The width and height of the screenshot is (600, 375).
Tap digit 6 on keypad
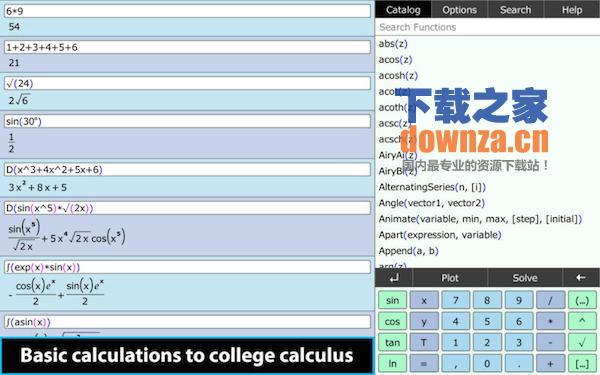tap(519, 321)
